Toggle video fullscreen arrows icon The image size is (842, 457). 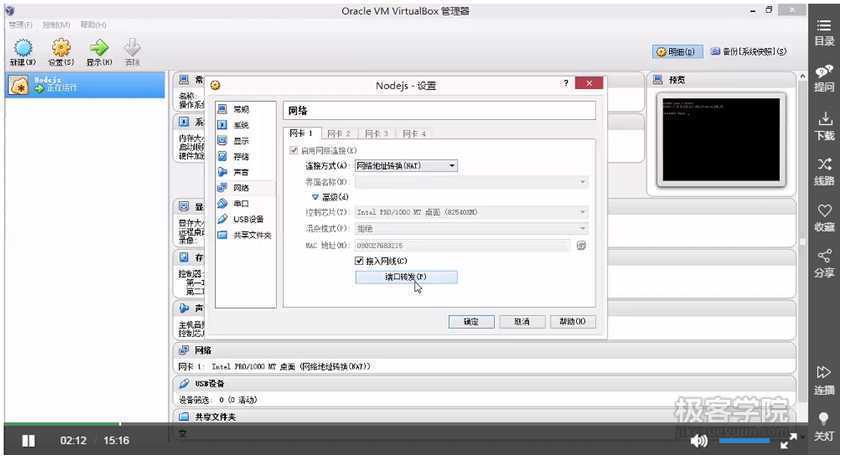788,441
